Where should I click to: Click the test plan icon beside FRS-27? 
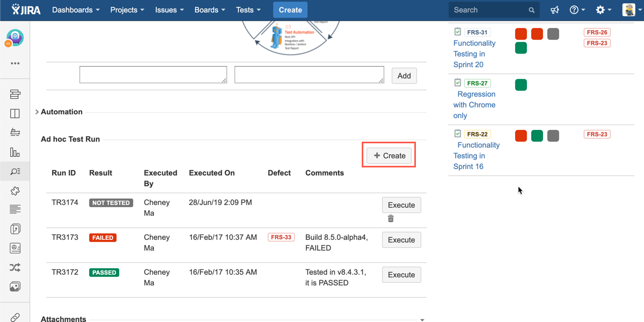click(457, 83)
